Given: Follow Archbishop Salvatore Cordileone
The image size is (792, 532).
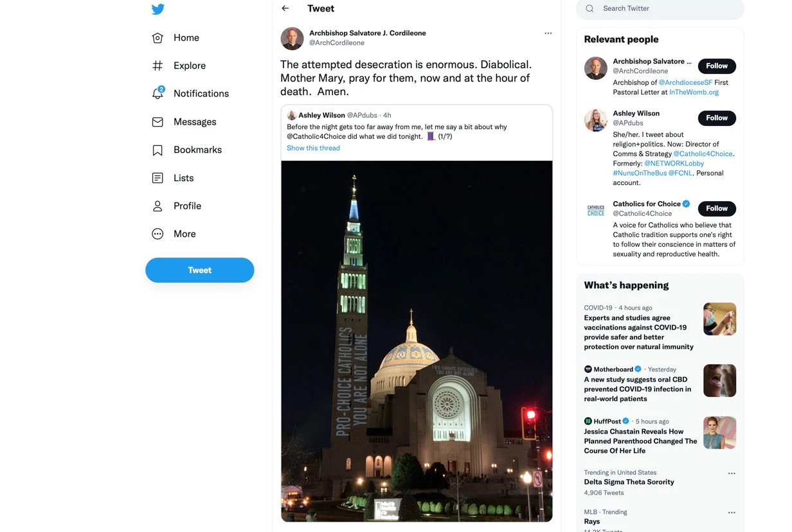Looking at the screenshot, I should [716, 66].
